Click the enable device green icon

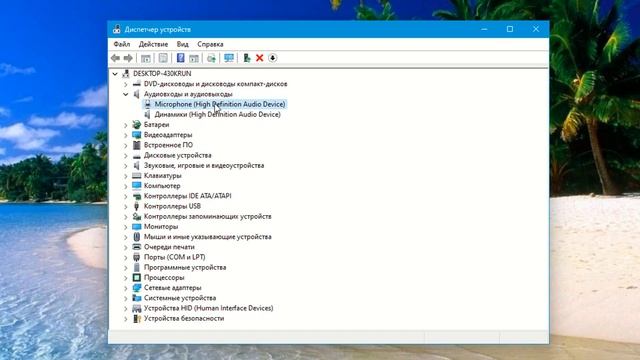pos(247,58)
